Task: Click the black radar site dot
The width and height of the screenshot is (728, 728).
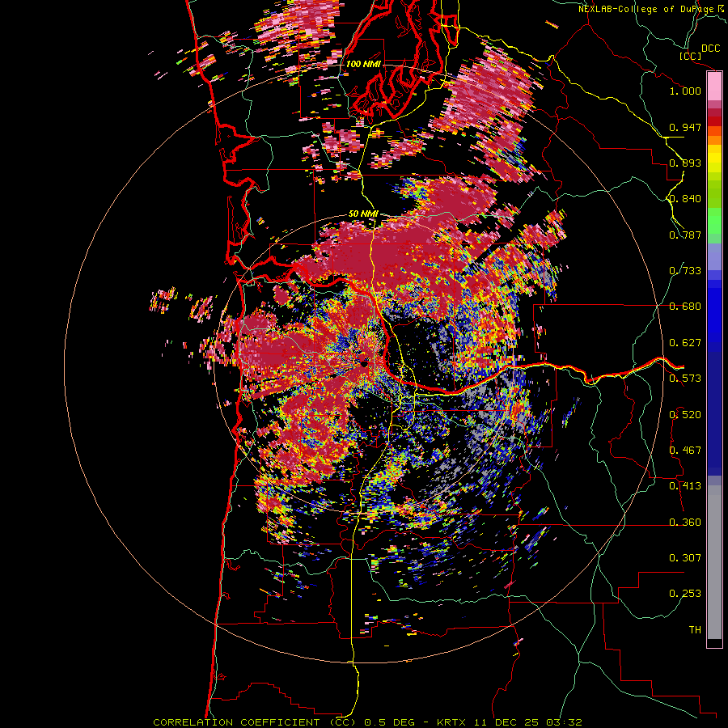Action: (x=363, y=363)
